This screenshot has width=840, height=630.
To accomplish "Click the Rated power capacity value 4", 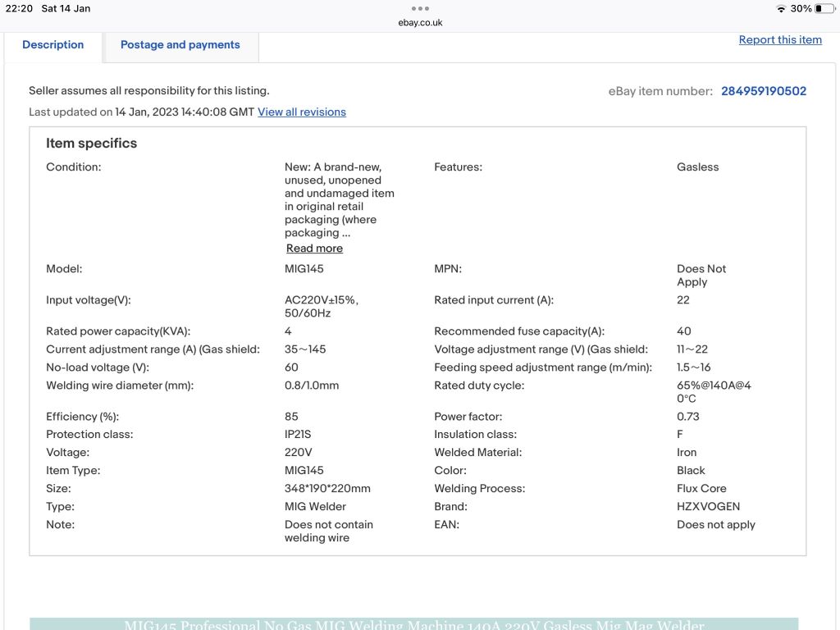I will pyautogui.click(x=288, y=331).
